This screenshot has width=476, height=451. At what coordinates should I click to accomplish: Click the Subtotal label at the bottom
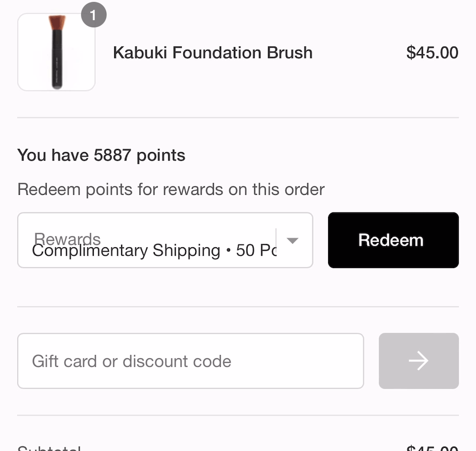49,448
